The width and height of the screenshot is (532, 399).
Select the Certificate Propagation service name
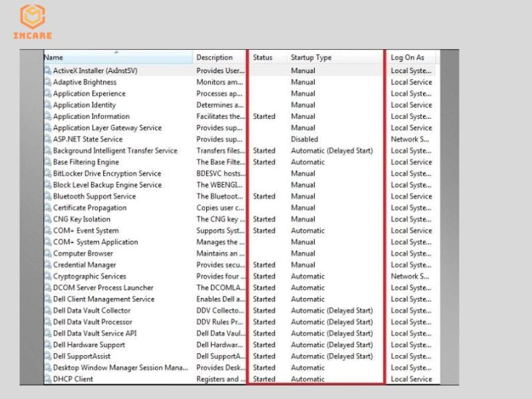coord(90,207)
